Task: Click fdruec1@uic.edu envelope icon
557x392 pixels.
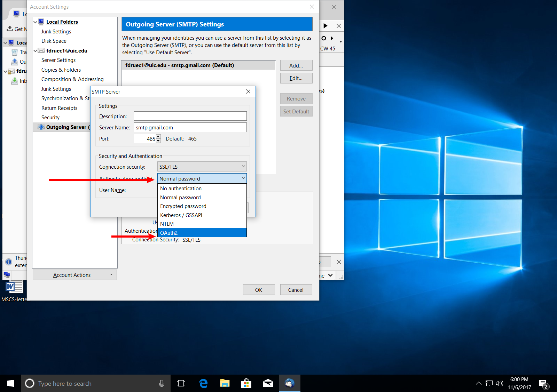Action: pyautogui.click(x=41, y=51)
